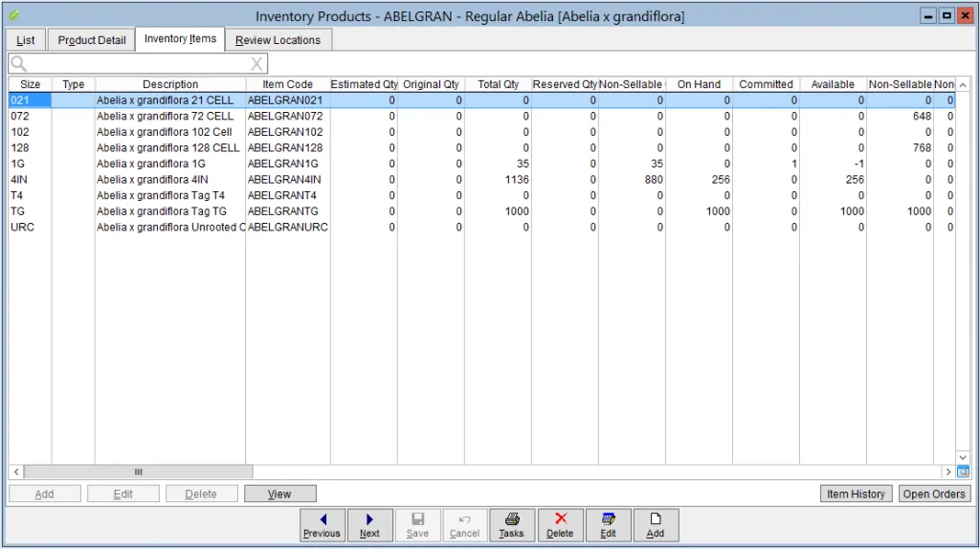Close the Inventory Products window

tap(965, 15)
